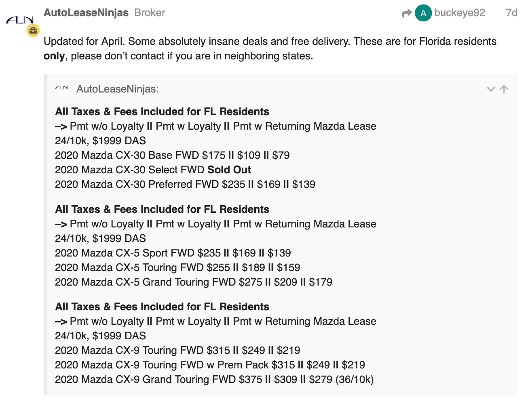
Task: Click the reply-to curved arrow icon
Action: 407,13
